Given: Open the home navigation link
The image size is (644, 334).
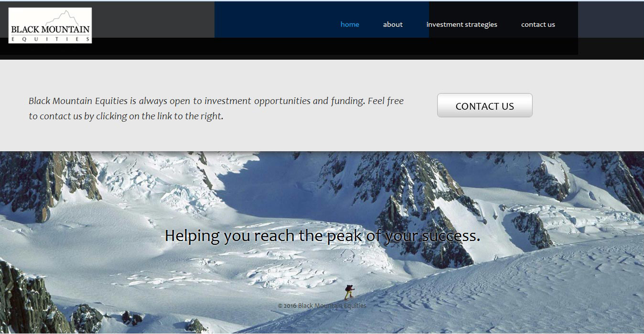Looking at the screenshot, I should point(350,24).
